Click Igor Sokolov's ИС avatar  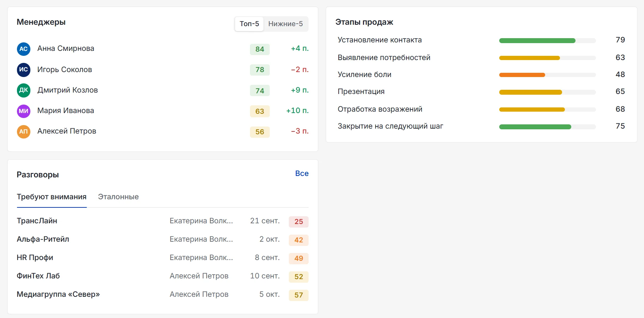pyautogui.click(x=24, y=70)
